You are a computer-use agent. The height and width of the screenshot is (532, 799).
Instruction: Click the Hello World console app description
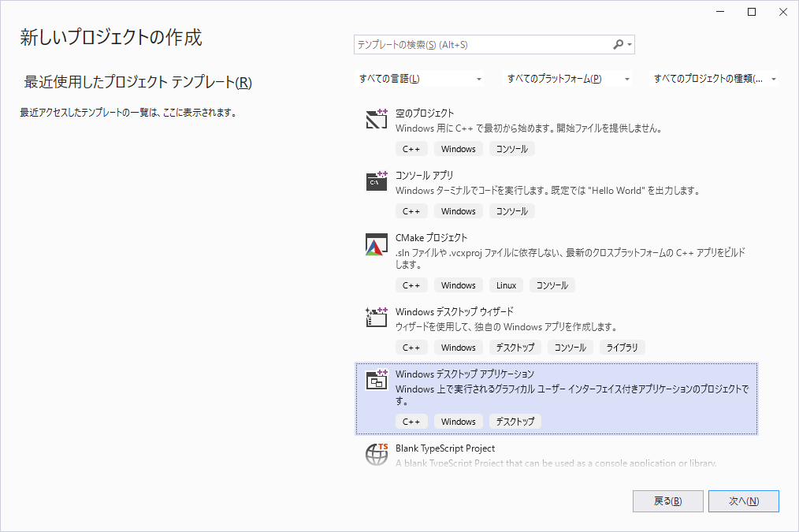[x=548, y=191]
